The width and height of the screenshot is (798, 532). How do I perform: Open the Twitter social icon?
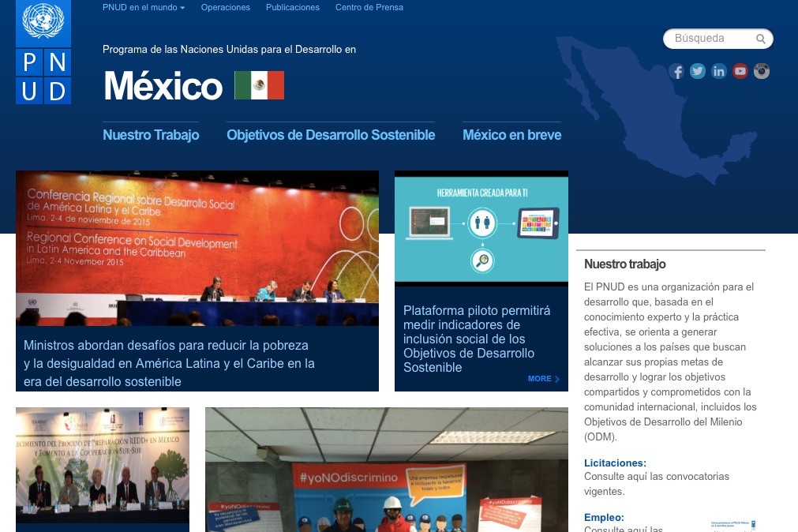[x=698, y=71]
